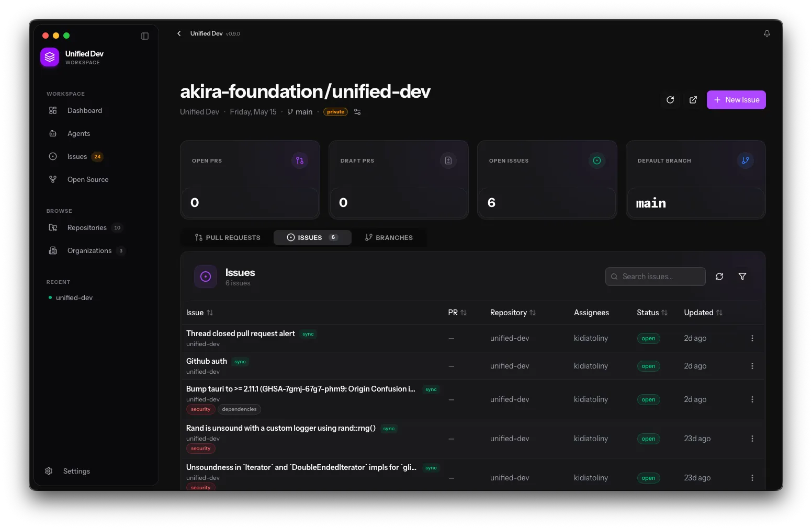Sort by Updated column
The height and width of the screenshot is (529, 812).
tap(703, 313)
